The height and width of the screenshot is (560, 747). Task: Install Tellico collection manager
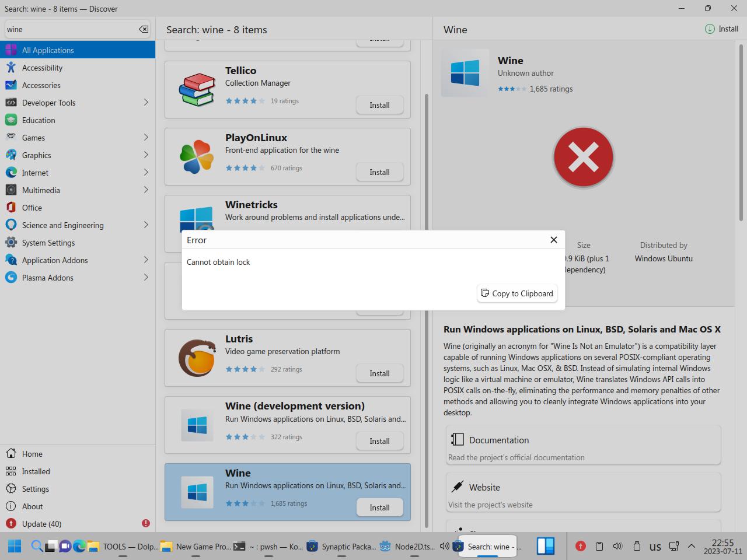tap(379, 105)
